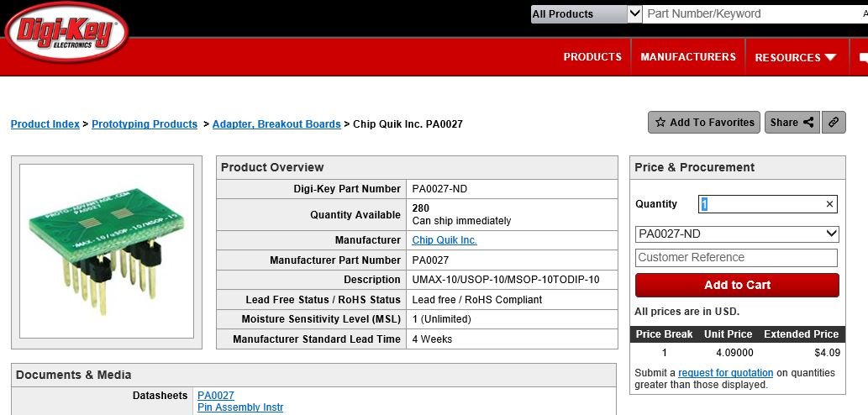Screen dimensions: 868x415
Task: Click the unit price 4.09000
Action: tap(734, 353)
